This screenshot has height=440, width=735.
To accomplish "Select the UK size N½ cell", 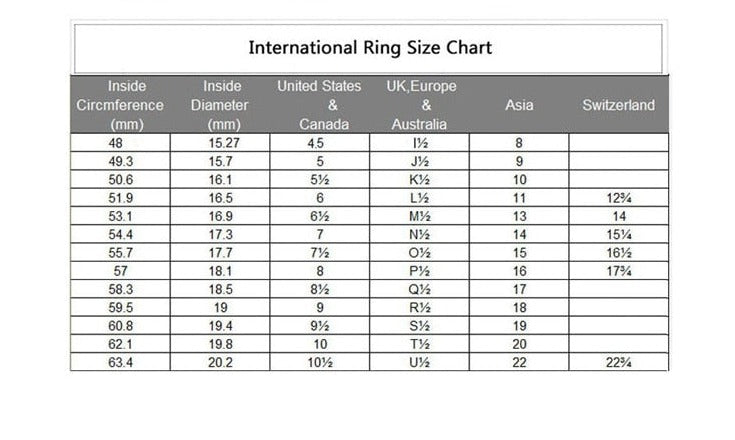I will pos(420,234).
